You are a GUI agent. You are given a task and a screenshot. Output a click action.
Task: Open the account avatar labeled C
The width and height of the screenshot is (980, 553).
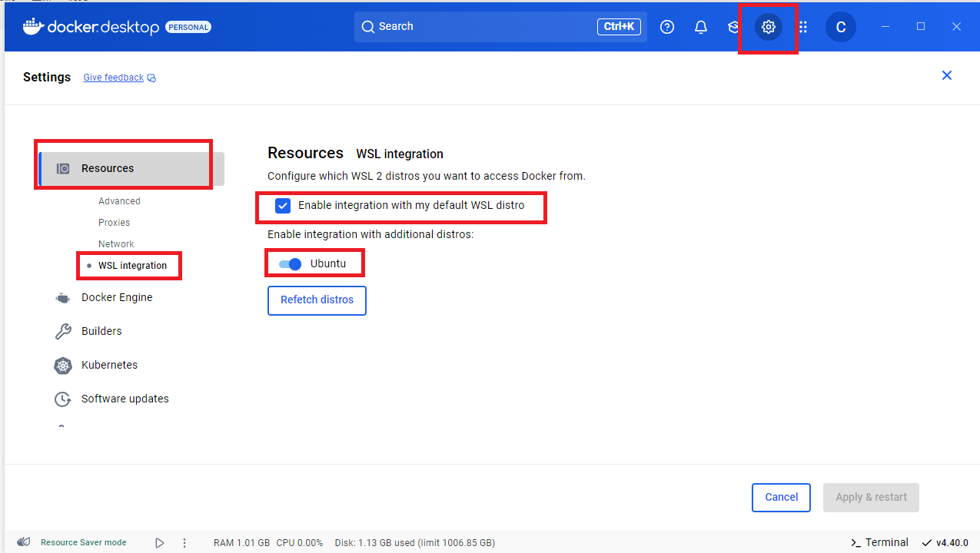[841, 27]
